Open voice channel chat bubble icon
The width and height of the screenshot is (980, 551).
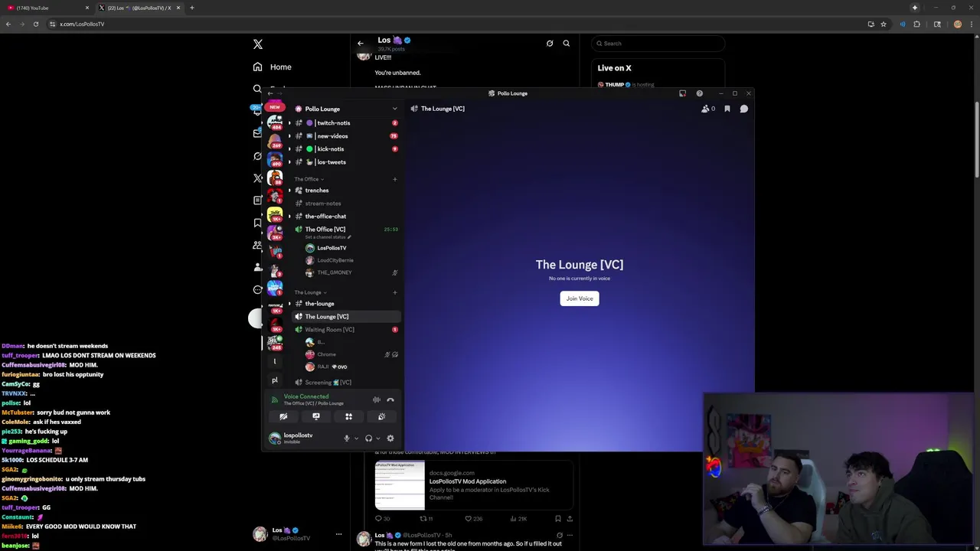(743, 109)
